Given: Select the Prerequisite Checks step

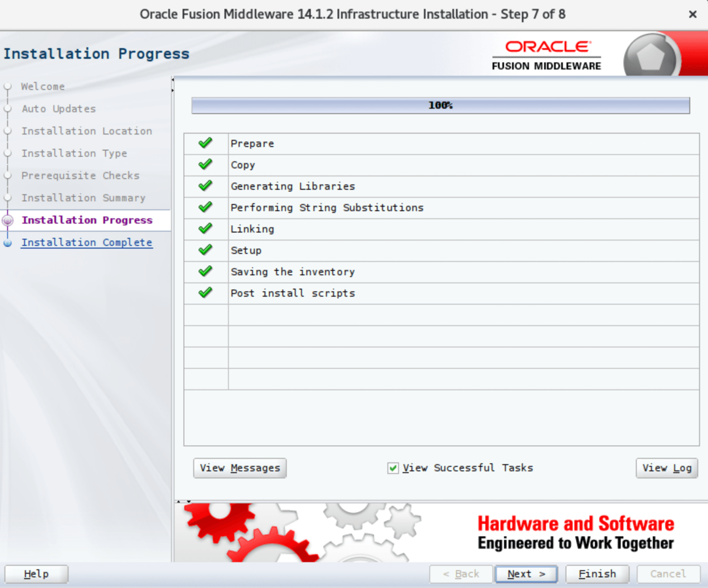Looking at the screenshot, I should point(80,176).
